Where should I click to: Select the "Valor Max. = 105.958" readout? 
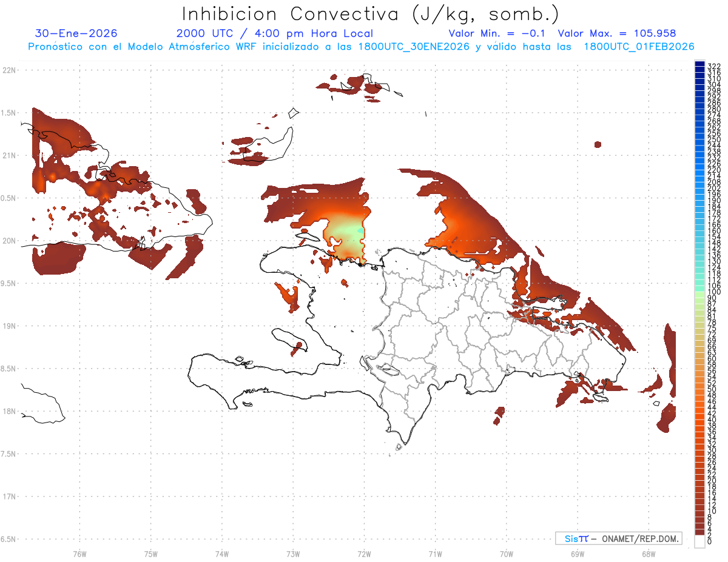(617, 33)
